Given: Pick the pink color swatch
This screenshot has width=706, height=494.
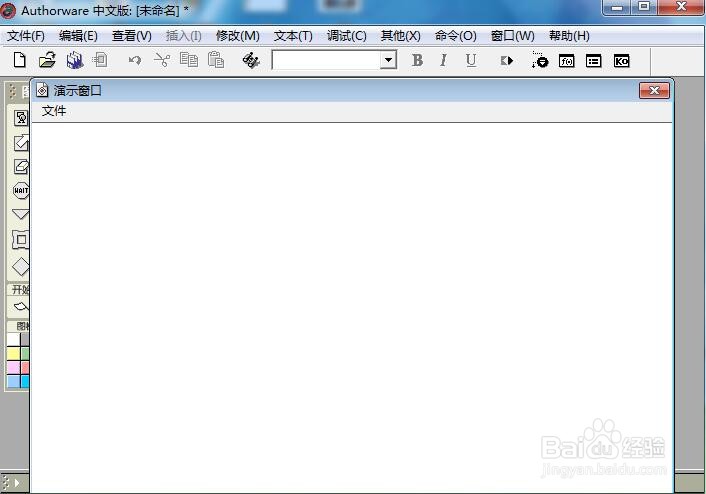Looking at the screenshot, I should 14,368.
